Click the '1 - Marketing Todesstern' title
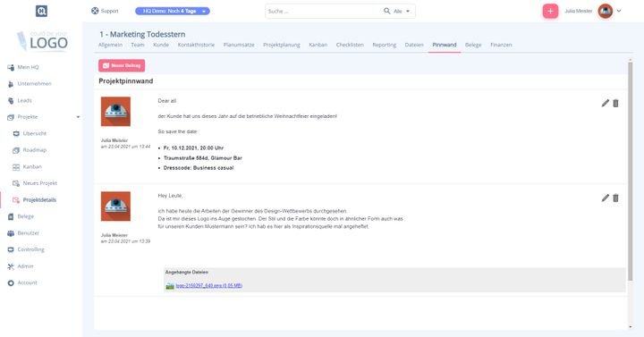 (x=142, y=35)
